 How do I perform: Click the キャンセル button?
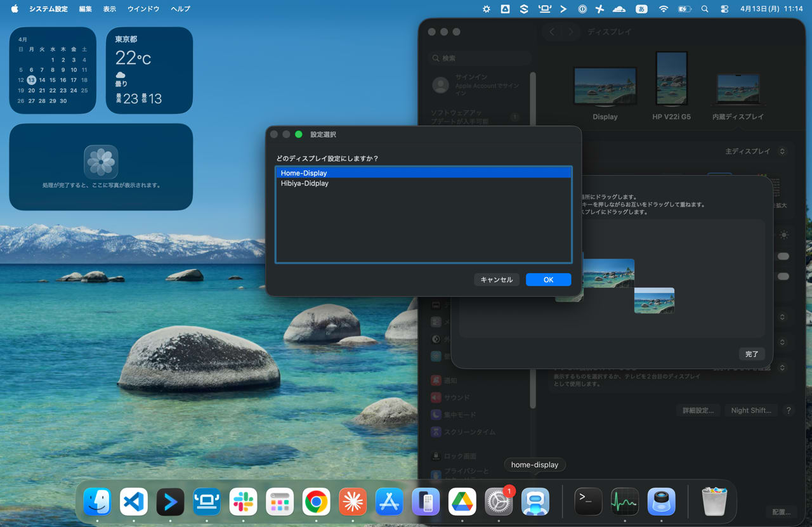coord(497,280)
